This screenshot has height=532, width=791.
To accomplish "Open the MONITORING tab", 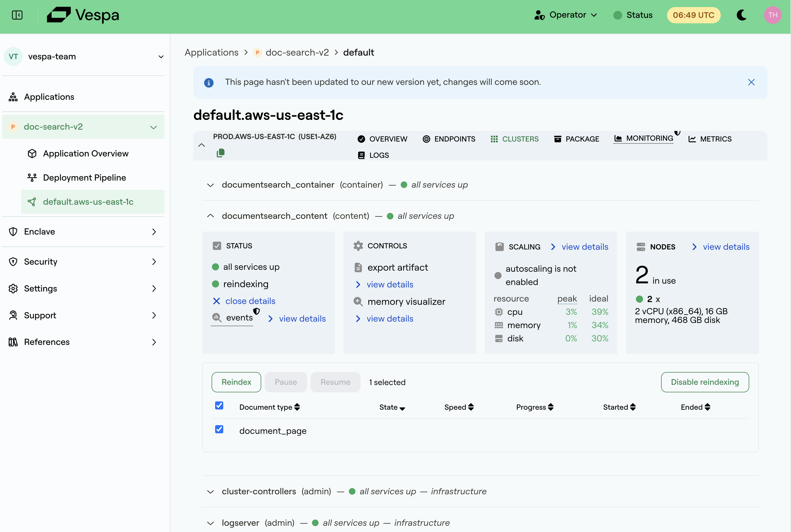I will tap(643, 139).
